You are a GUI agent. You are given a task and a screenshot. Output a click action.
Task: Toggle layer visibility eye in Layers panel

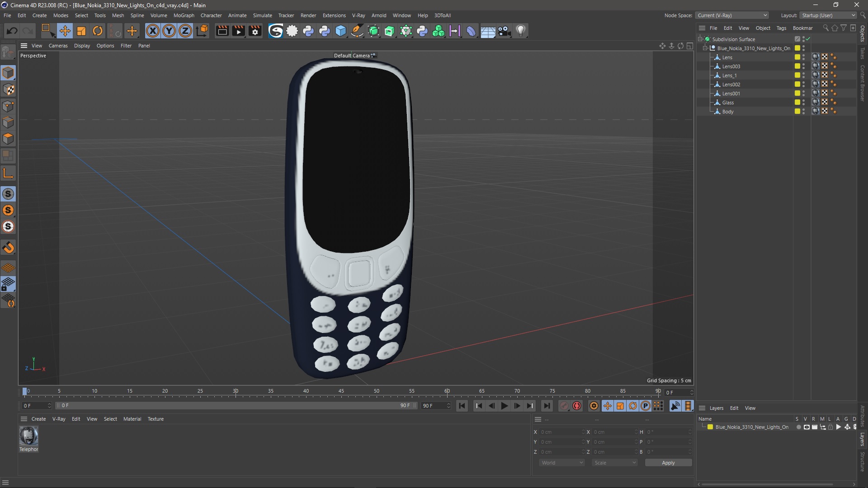[x=807, y=427]
